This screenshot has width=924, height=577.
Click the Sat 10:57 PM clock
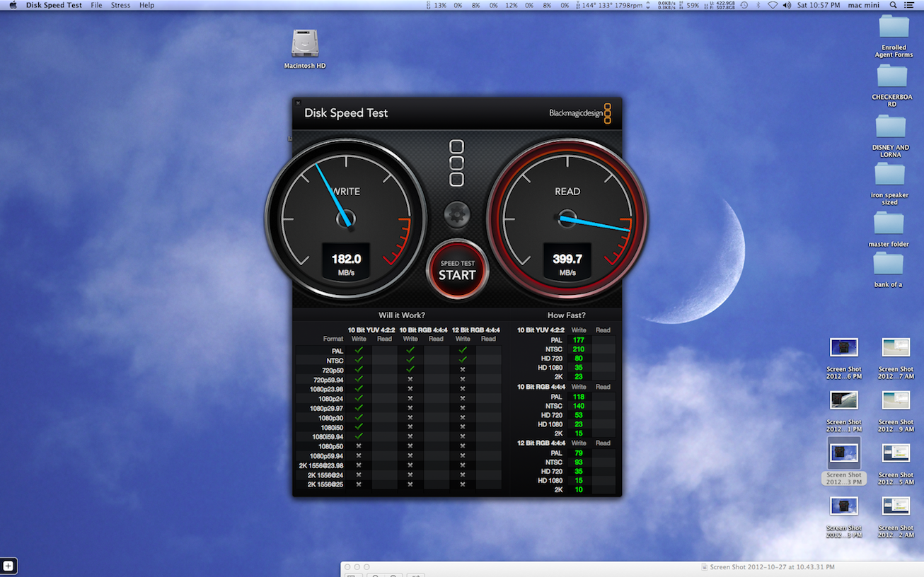pyautogui.click(x=819, y=5)
